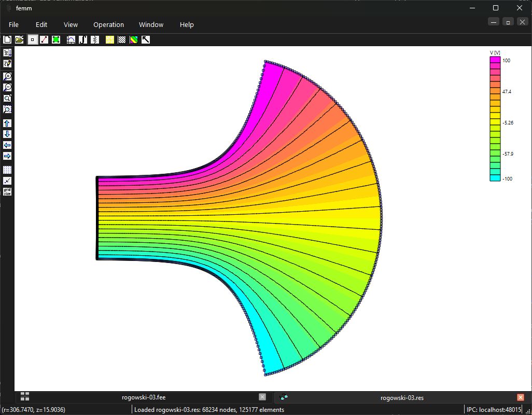Toggle the density color plot
Viewport: 532px width, 415px height.
click(x=134, y=40)
